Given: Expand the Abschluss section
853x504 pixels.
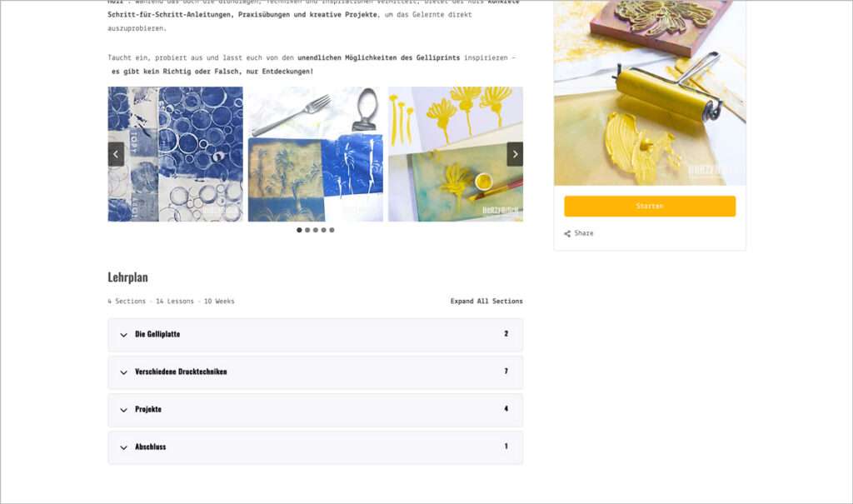Looking at the screenshot, I should pyautogui.click(x=316, y=447).
